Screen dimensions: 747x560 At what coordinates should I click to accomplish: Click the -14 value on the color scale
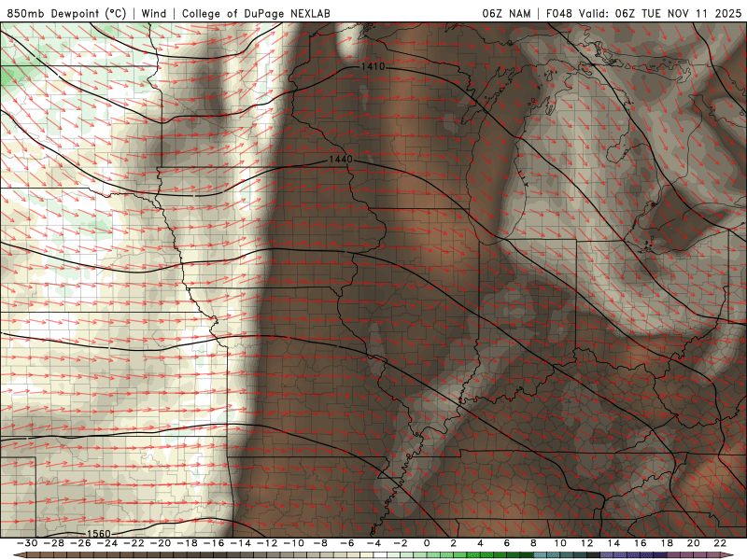pos(240,543)
